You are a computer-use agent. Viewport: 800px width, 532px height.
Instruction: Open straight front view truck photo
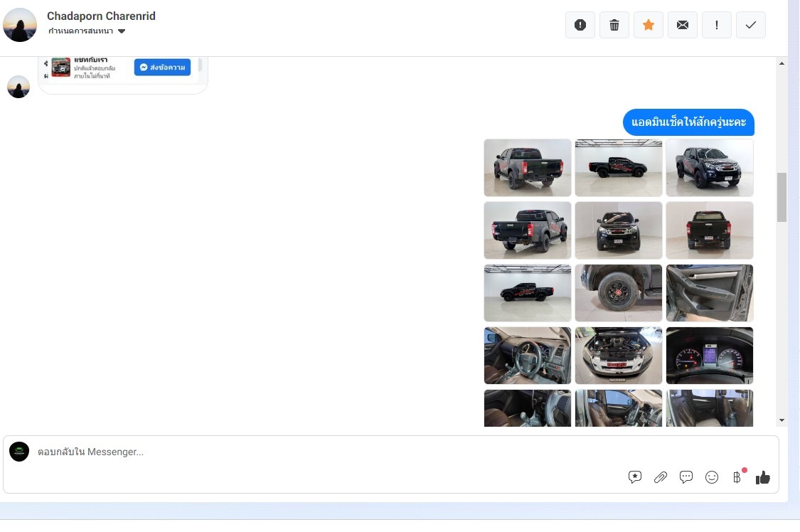[619, 230]
